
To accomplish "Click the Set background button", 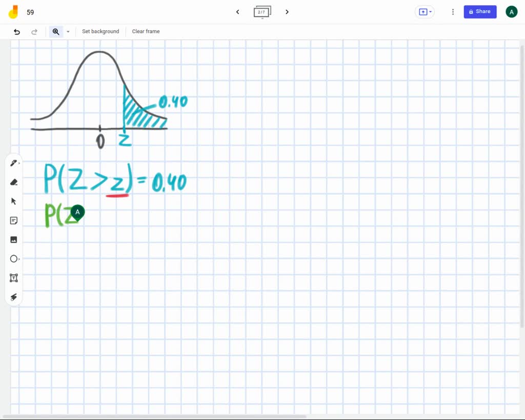I will (x=100, y=31).
